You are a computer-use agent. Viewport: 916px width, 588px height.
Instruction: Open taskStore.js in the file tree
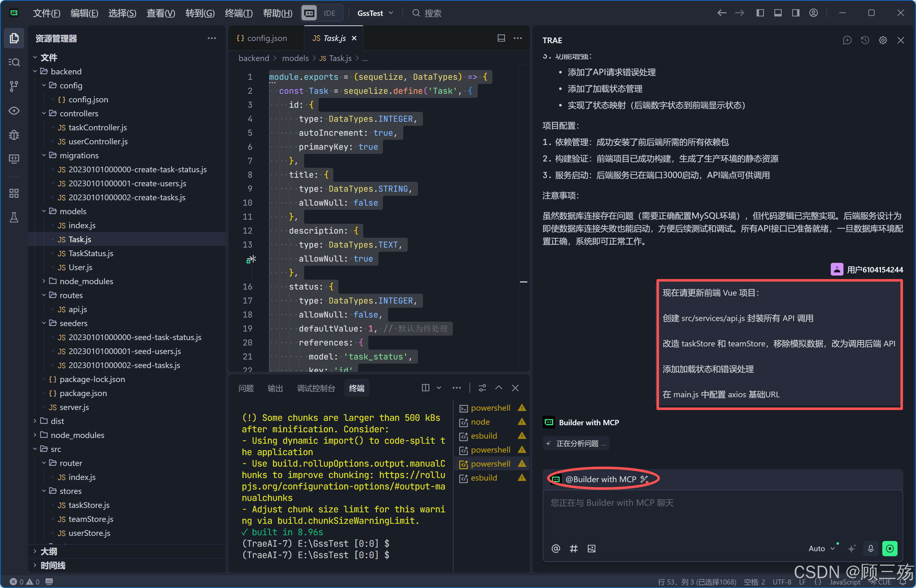[x=89, y=505]
